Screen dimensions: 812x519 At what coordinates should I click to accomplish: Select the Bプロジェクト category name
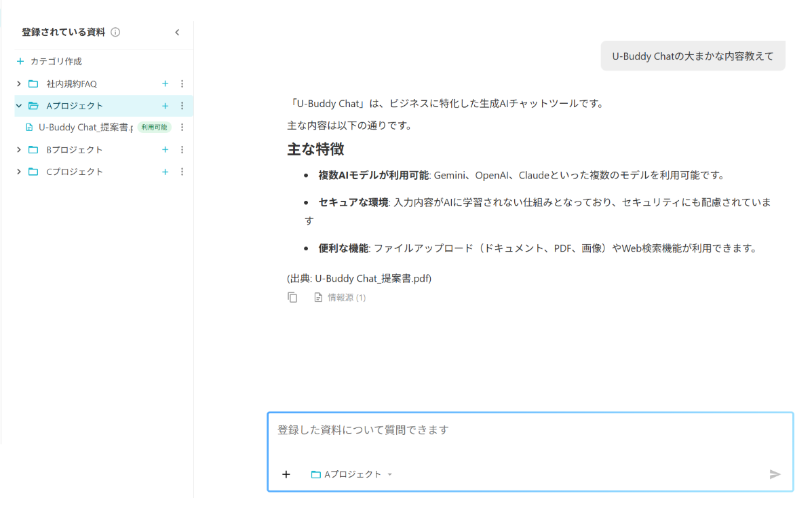point(75,150)
